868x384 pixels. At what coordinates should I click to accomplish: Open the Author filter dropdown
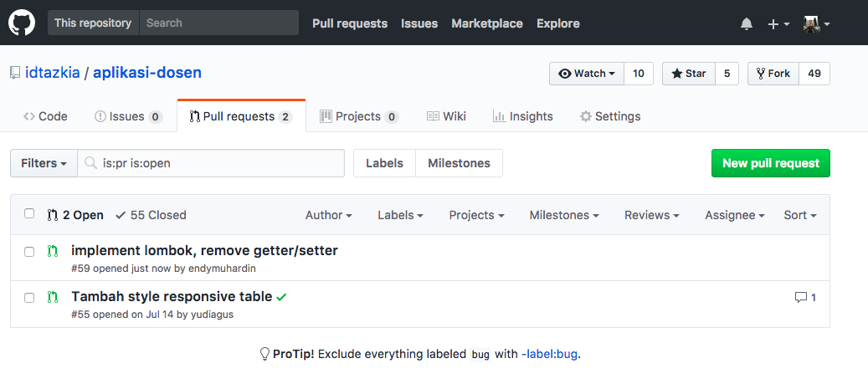coord(329,215)
